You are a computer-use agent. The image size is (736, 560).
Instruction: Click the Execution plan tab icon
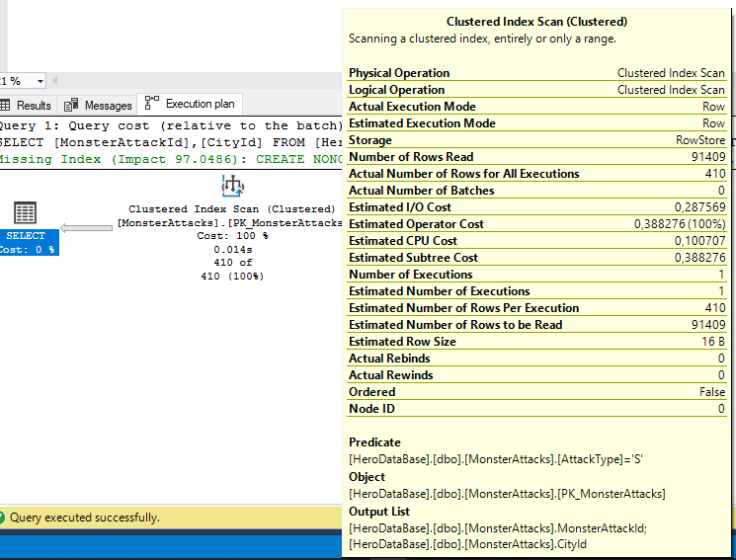151,103
